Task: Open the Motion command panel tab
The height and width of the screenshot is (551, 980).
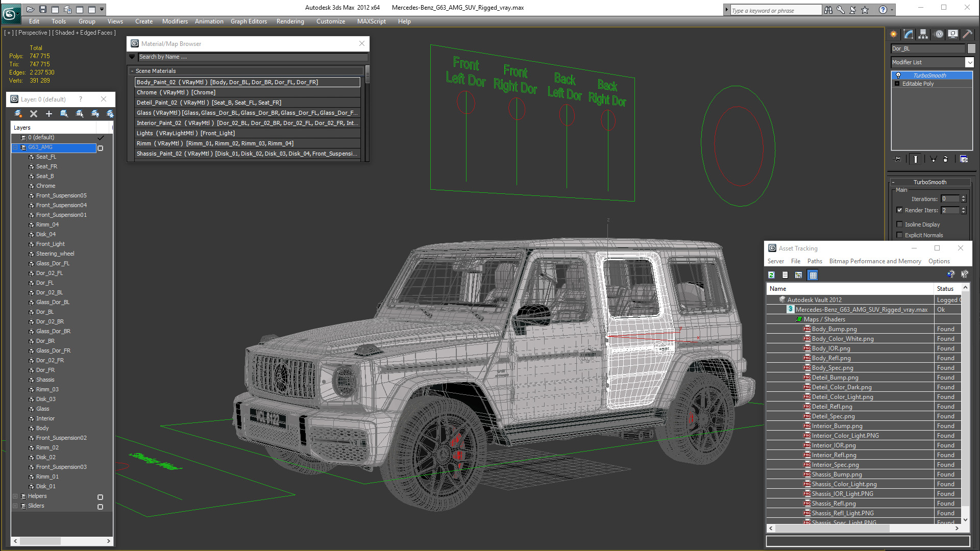Action: point(939,34)
